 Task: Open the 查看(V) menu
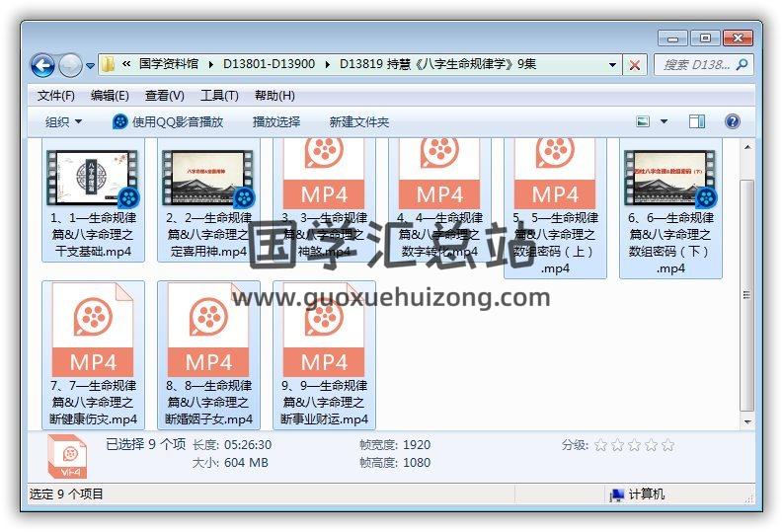pos(164,96)
